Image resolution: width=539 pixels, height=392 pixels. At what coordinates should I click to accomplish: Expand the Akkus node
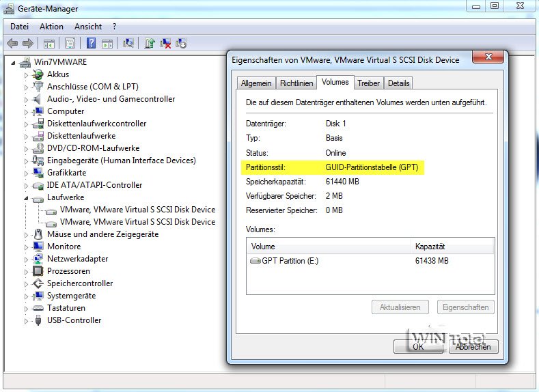26,75
